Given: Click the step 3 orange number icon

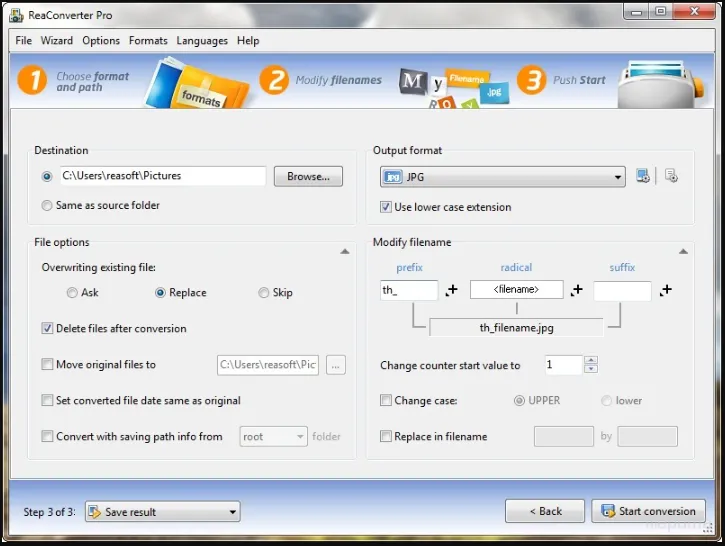Looking at the screenshot, I should point(532,80).
